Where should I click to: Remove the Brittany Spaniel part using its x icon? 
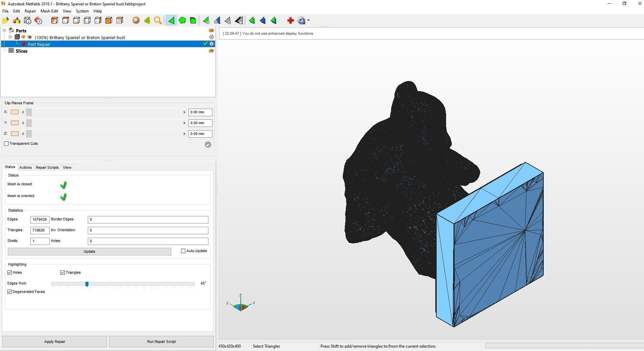coord(211,37)
